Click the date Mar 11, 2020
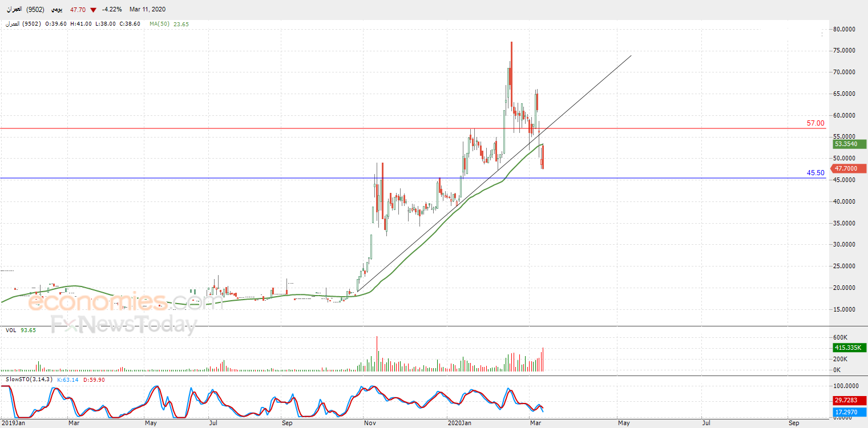 point(148,9)
